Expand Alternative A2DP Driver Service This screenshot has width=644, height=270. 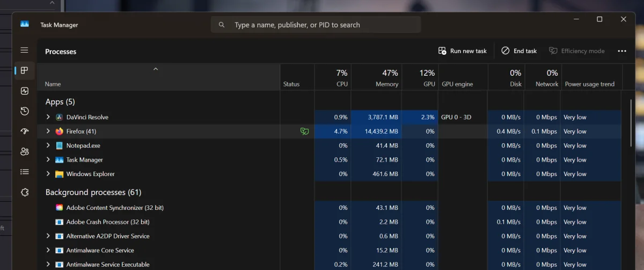point(48,236)
